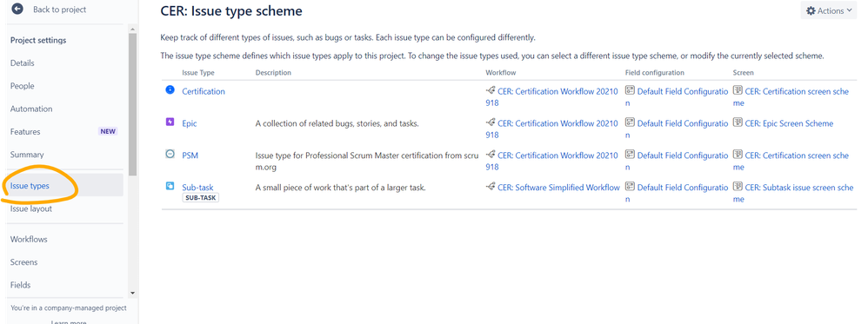Screen dimensions: 868x324
Task: Open PSM row's Certification Workflow link
Action: pyautogui.click(x=552, y=162)
